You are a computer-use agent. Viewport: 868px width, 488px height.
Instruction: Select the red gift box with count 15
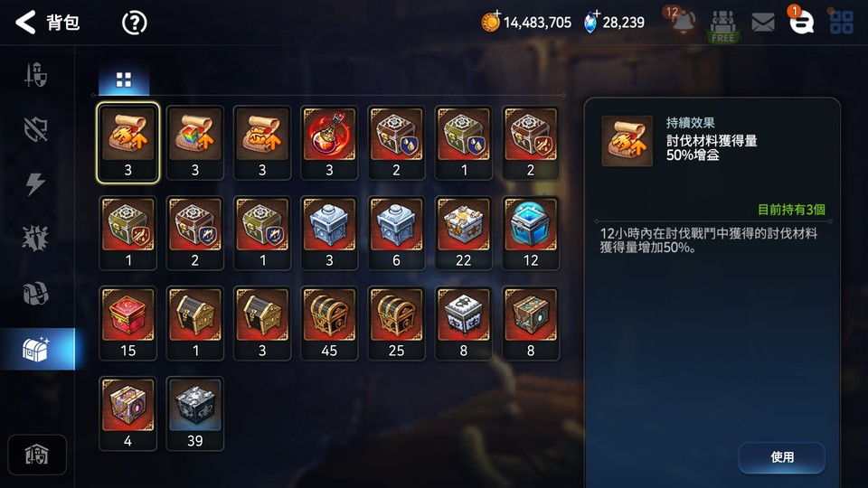pyautogui.click(x=127, y=324)
